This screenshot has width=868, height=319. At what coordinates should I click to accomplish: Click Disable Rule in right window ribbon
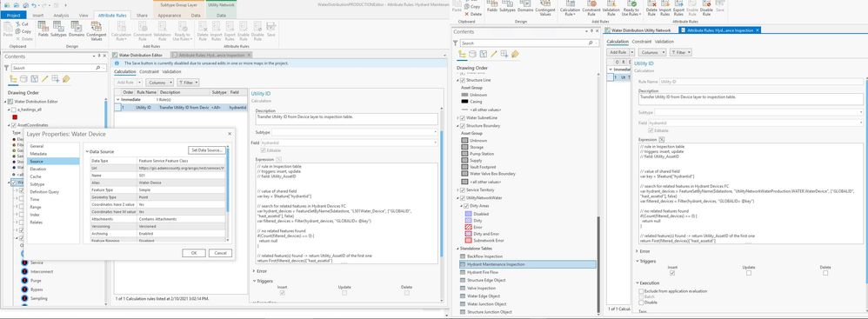pos(706,8)
